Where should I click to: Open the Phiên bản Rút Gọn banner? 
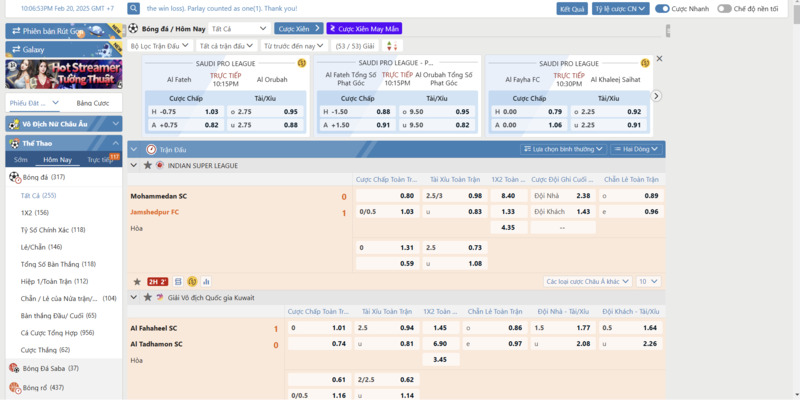64,31
